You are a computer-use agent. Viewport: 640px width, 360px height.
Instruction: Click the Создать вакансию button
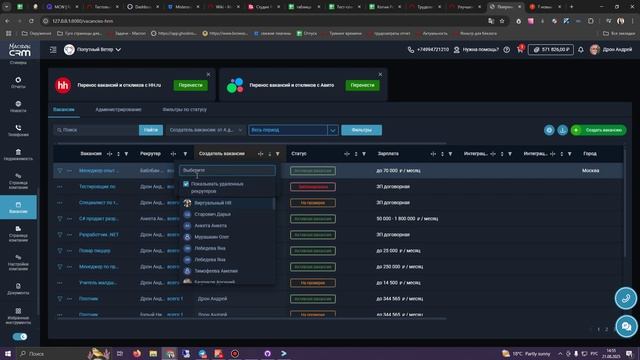tap(598, 130)
